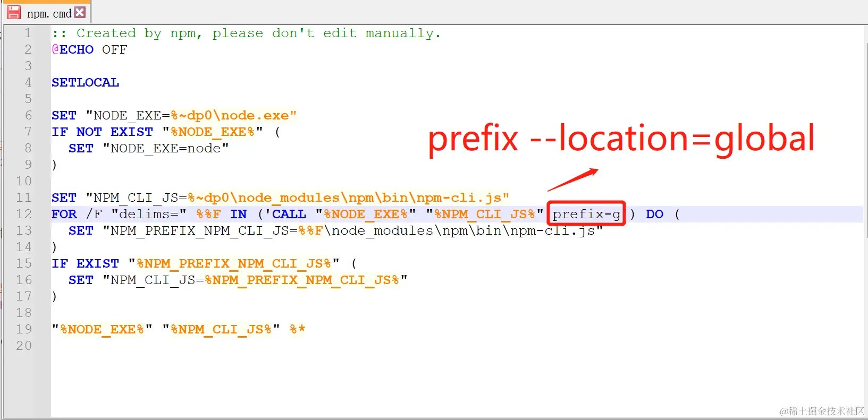This screenshot has width=868, height=420.
Task: Place cursor on empty line 20
Action: (457, 346)
